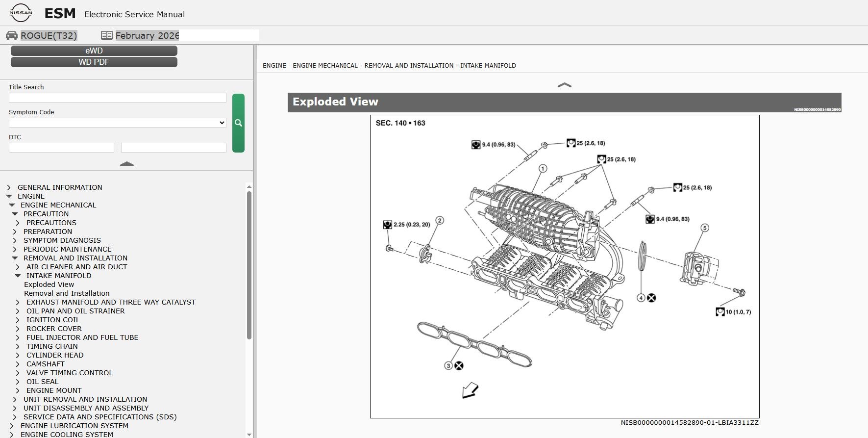The height and width of the screenshot is (438, 868).
Task: Select the ROGUE(T32) vehicle label
Action: point(49,35)
